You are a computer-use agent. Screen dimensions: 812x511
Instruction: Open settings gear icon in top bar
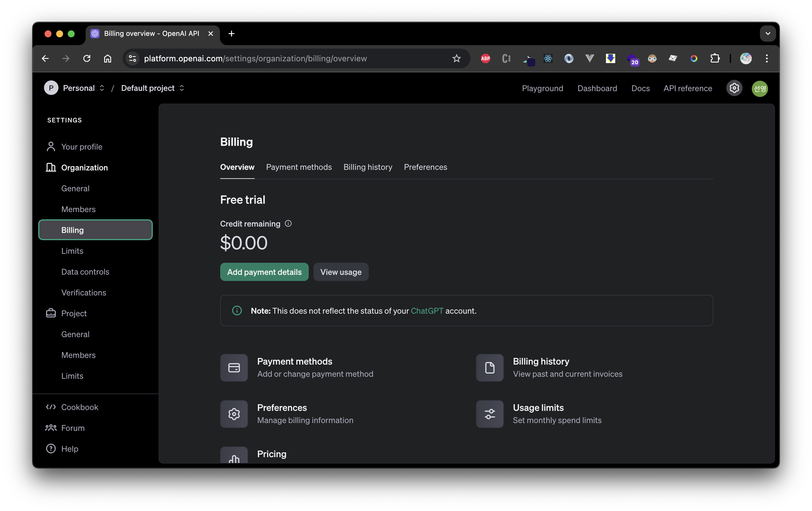[734, 88]
